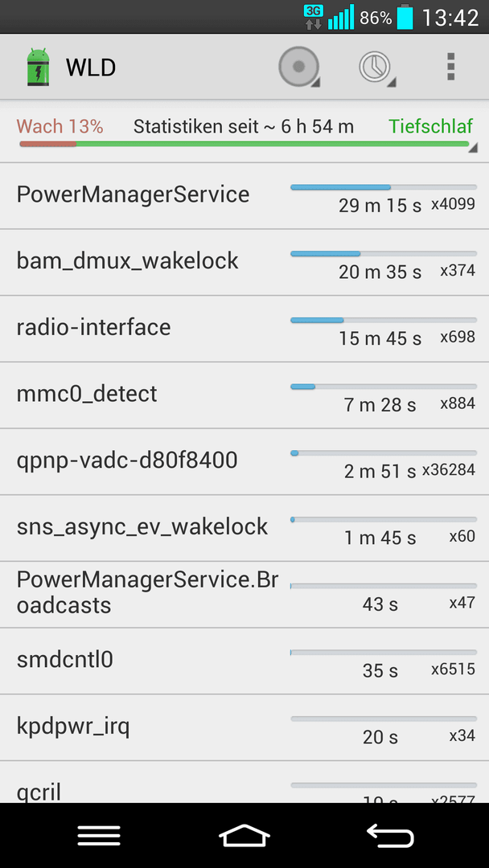Screen dimensions: 489x868
Task: Open the three-dot overflow menu
Action: click(450, 67)
